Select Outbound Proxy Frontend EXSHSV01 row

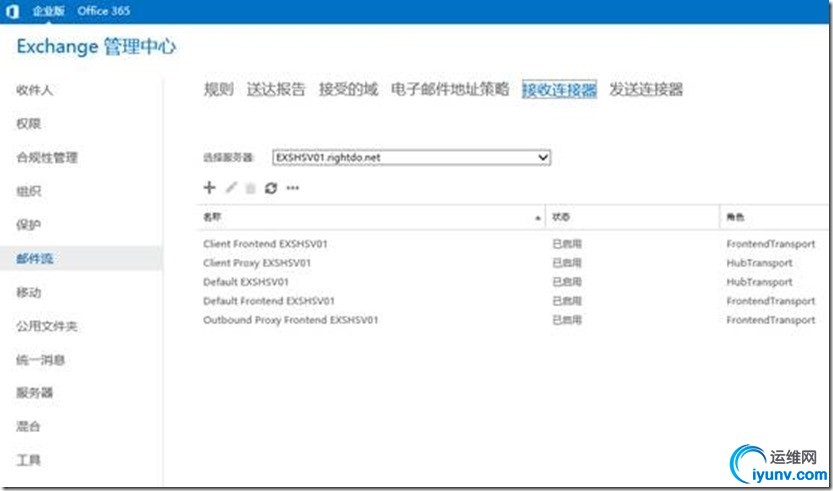click(x=513, y=320)
